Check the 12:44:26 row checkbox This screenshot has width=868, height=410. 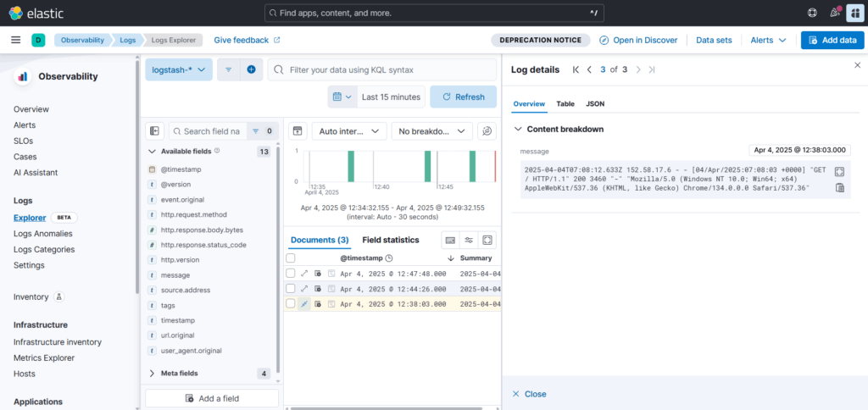(291, 288)
